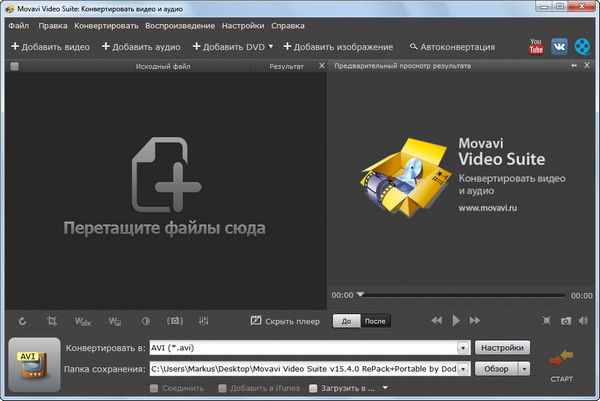
Task: Click the START conversion arrows icon
Action: click(561, 359)
